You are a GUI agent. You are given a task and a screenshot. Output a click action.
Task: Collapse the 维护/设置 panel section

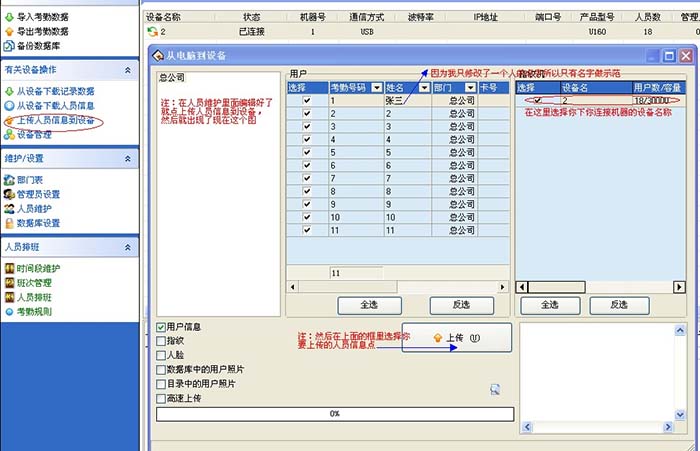pos(128,159)
